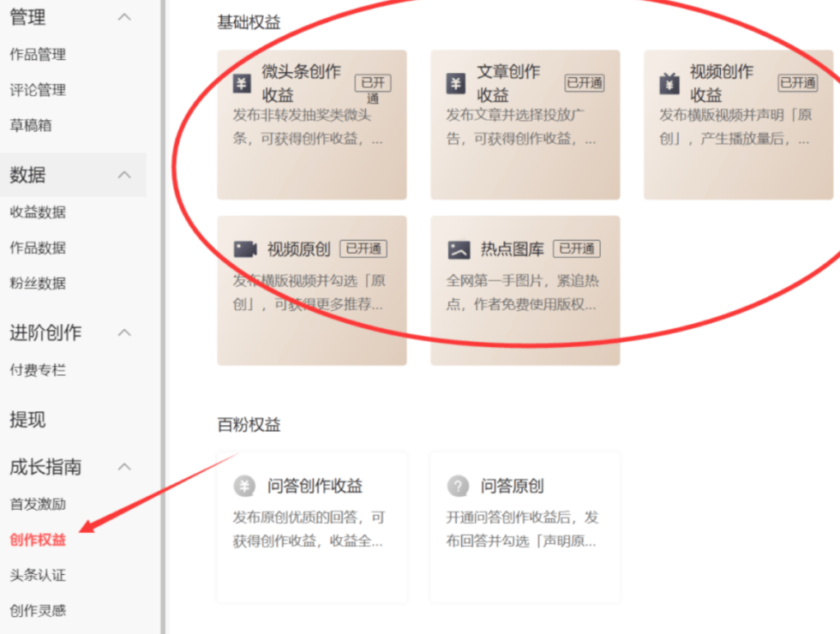This screenshot has width=840, height=634.
Task: Click the 头条认证 link
Action: (38, 575)
